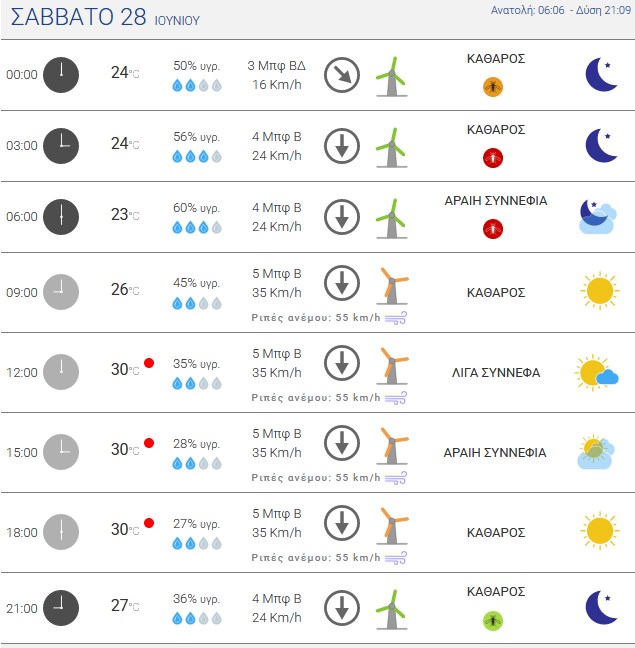Click the wind gust icon in the 18:00 row
Image resolution: width=635 pixels, height=648 pixels.
pyautogui.click(x=396, y=558)
